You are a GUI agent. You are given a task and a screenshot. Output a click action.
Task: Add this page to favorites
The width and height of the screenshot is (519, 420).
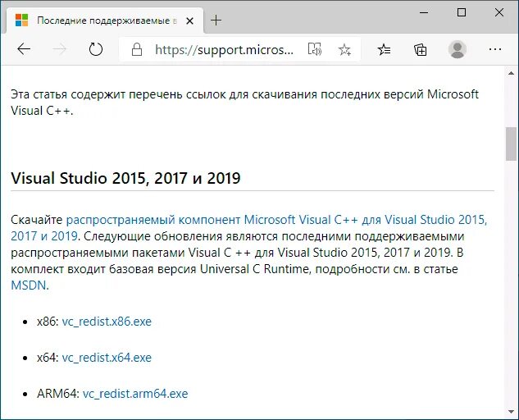(x=344, y=50)
